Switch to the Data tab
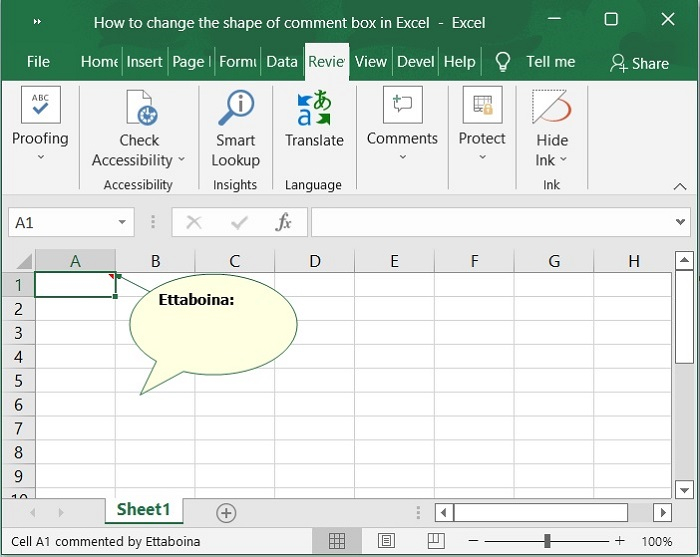 click(282, 62)
